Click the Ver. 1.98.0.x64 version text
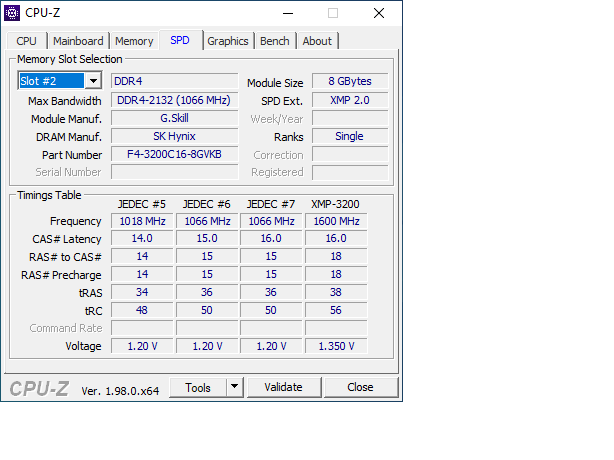The image size is (614, 460). click(120, 391)
